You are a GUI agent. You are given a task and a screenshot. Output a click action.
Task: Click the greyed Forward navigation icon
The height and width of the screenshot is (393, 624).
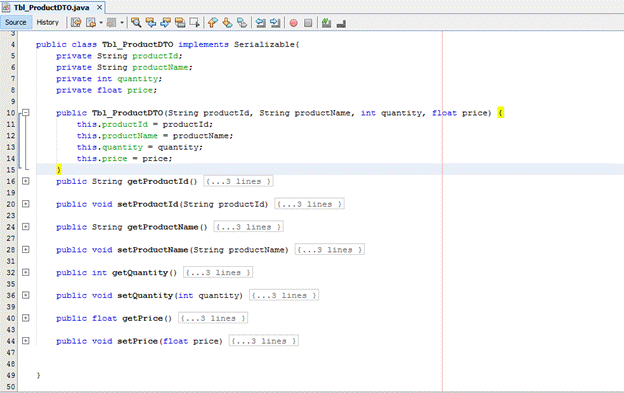click(x=111, y=23)
